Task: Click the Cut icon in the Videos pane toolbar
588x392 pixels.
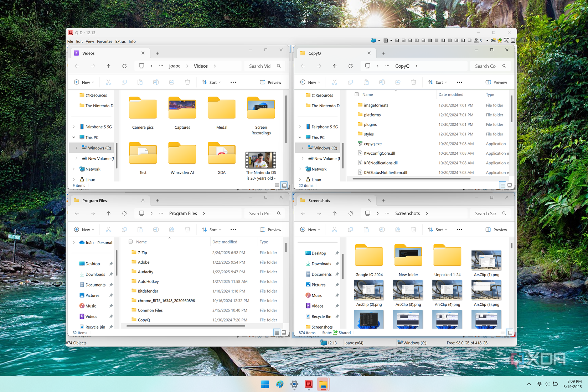Action: [108, 82]
